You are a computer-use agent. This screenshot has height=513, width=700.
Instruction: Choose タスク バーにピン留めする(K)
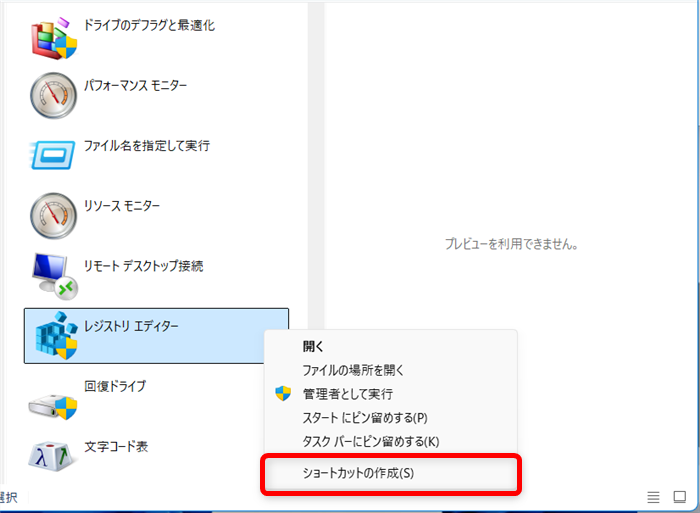(x=371, y=442)
